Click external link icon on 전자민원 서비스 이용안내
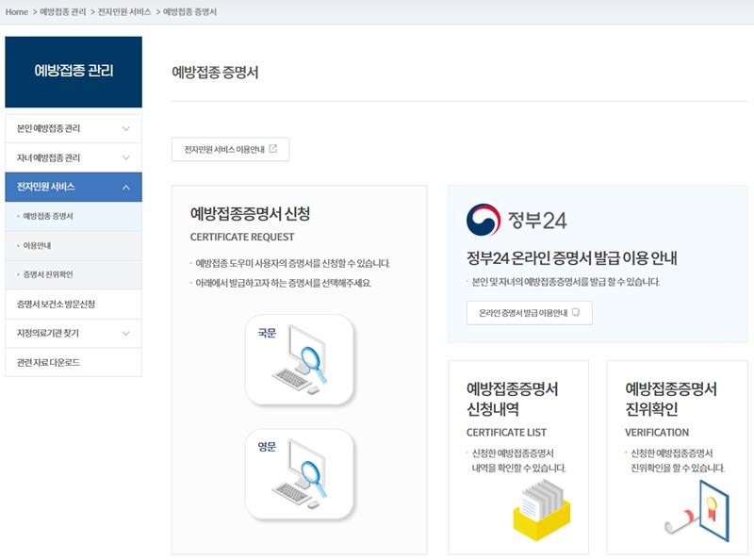 coord(273,149)
